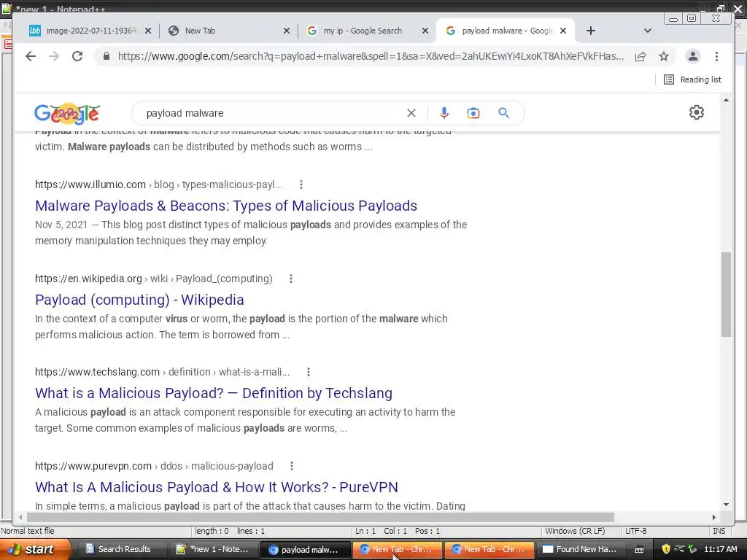
Task: Bookmark this page with the star
Action: (x=664, y=56)
